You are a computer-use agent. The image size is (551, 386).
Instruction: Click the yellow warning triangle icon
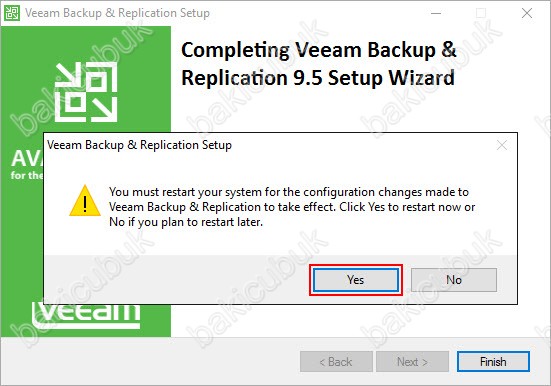[85, 201]
